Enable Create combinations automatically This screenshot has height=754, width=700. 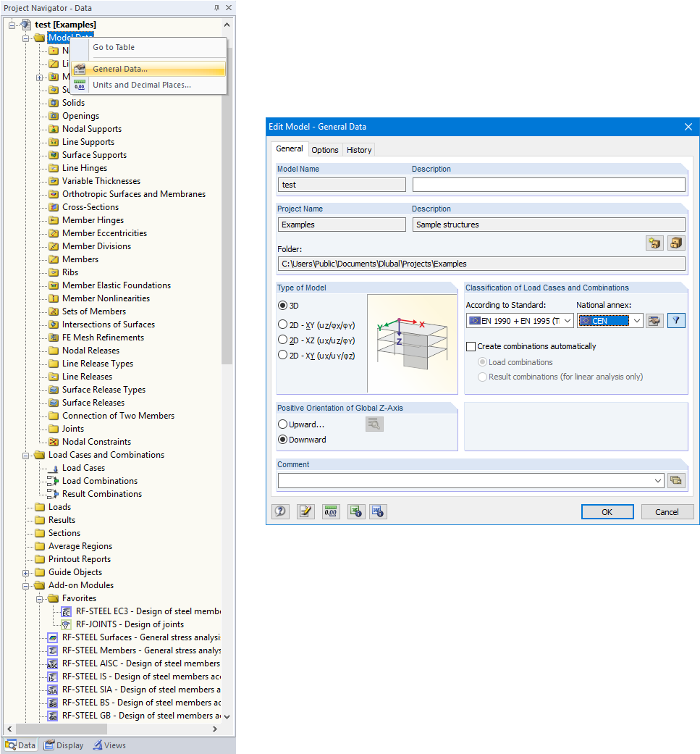[469, 346]
